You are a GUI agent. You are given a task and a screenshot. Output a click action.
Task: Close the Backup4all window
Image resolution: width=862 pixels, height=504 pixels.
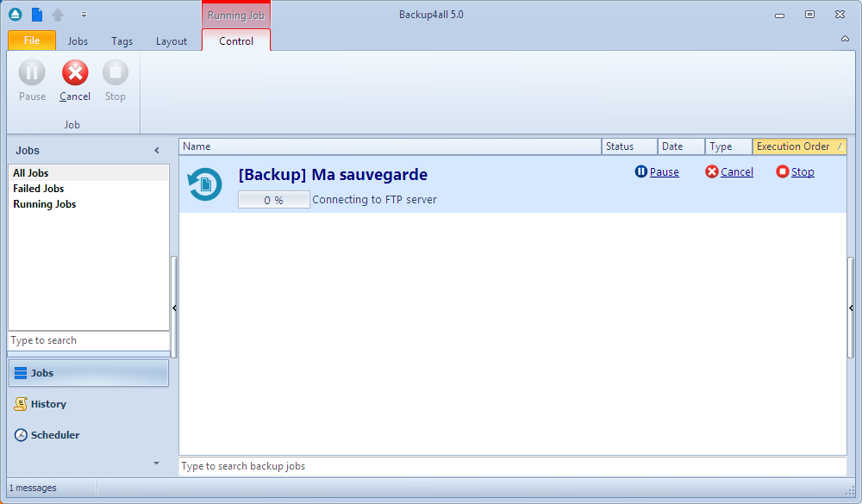pos(840,15)
